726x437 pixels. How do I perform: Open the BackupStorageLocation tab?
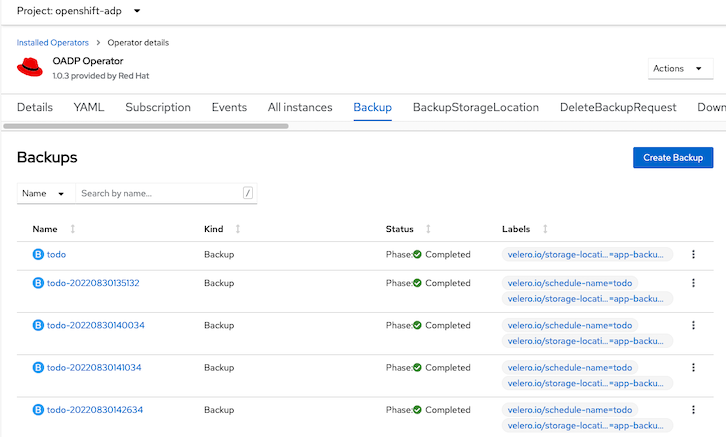coord(476,107)
